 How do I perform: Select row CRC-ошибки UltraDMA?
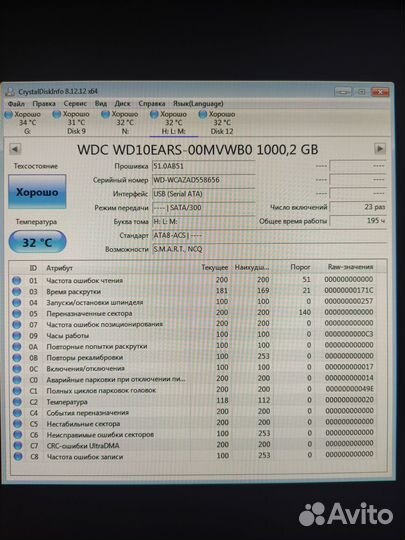(x=193, y=446)
